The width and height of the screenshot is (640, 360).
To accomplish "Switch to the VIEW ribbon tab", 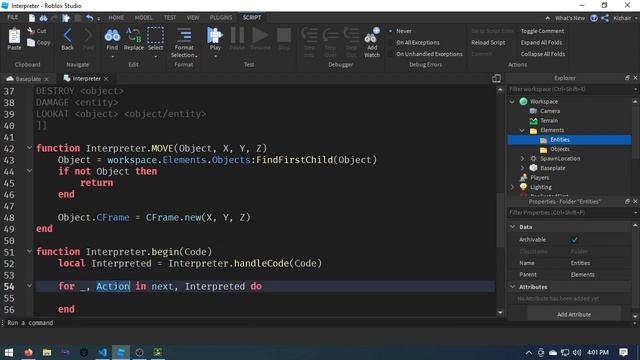I will pyautogui.click(x=193, y=18).
